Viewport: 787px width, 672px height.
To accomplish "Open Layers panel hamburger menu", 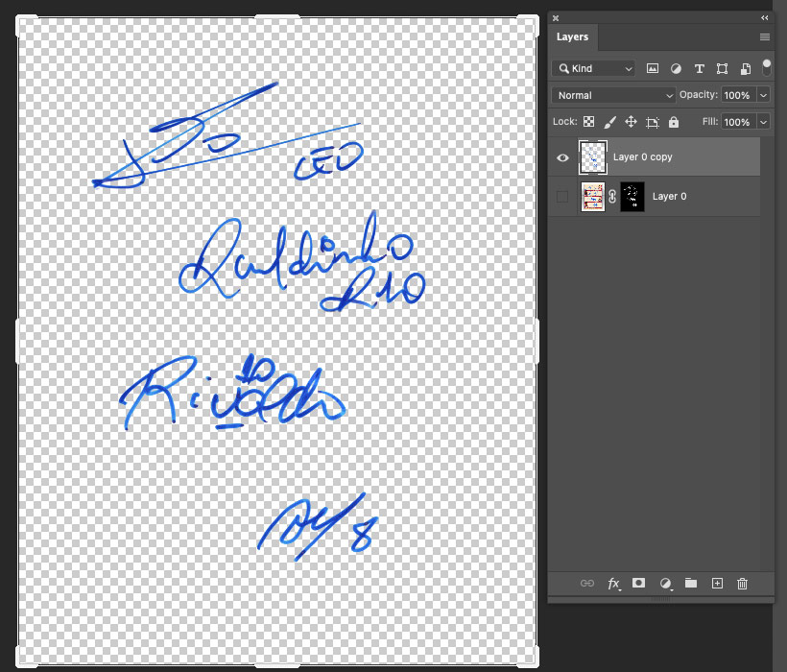I will [764, 37].
